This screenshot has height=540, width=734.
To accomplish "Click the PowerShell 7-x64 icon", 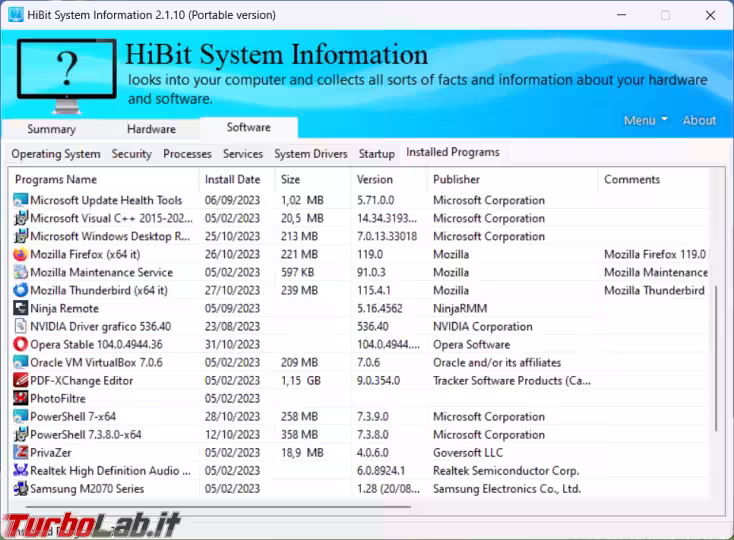I will click(x=21, y=417).
